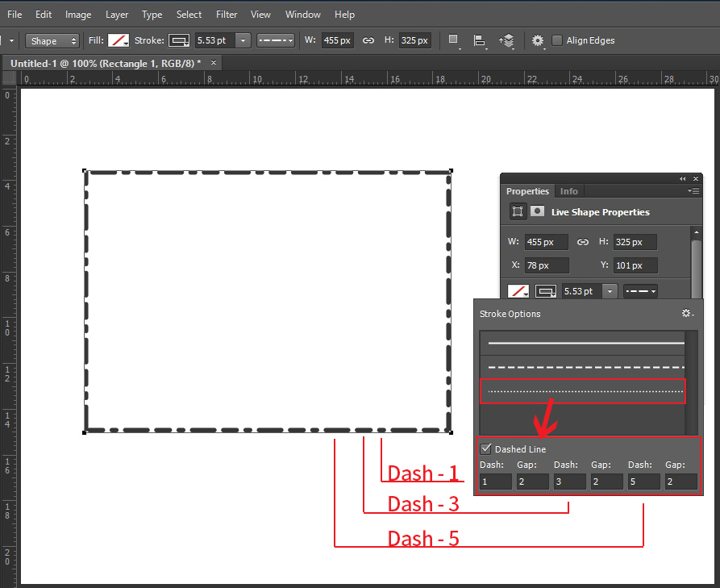Click the top-left rectangle anchor handle
The image size is (720, 588).
click(85, 171)
